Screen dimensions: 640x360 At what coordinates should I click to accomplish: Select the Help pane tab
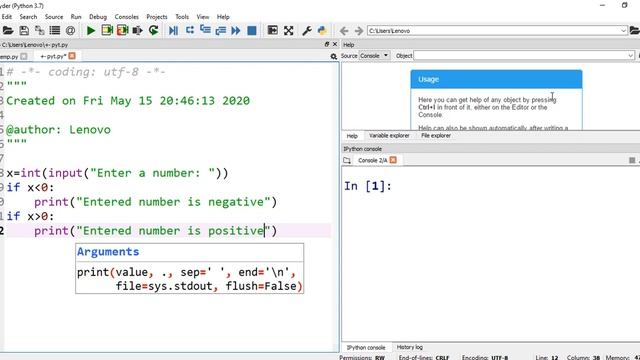[352, 136]
